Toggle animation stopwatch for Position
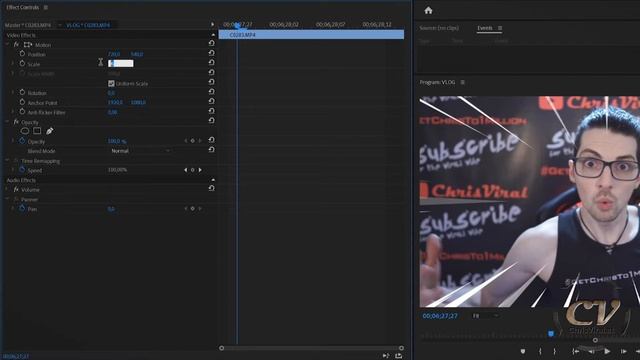Viewport: 640px width, 360px height. coord(22,54)
